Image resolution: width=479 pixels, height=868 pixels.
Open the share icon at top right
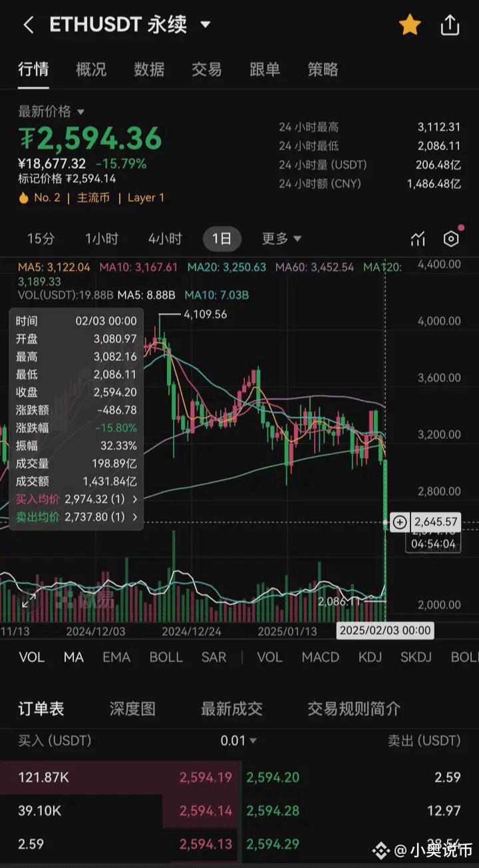tap(450, 25)
